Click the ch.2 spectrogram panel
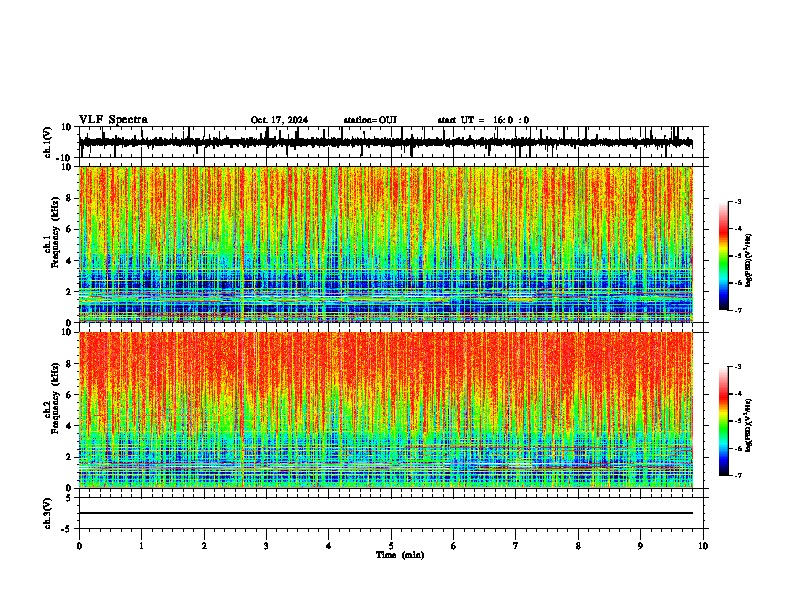 click(386, 410)
